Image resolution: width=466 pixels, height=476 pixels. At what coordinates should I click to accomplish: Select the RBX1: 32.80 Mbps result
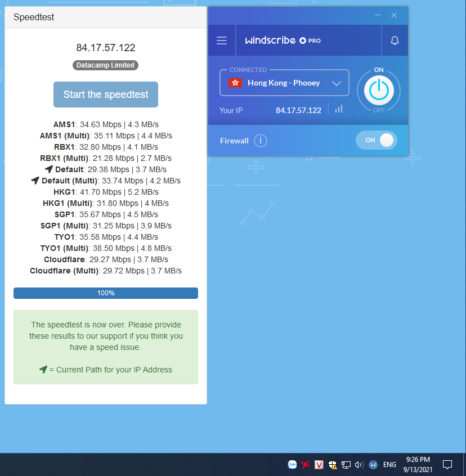(106, 147)
